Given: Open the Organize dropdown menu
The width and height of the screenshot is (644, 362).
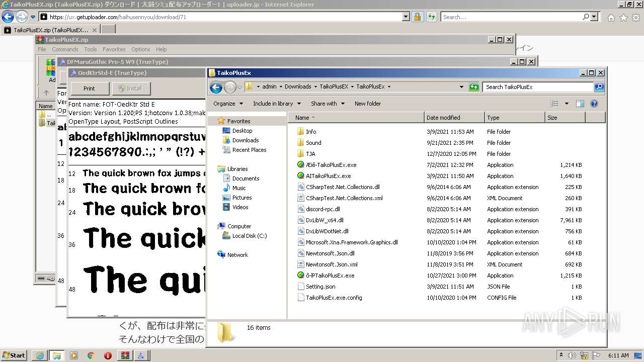Looking at the screenshot, I should coord(228,104).
